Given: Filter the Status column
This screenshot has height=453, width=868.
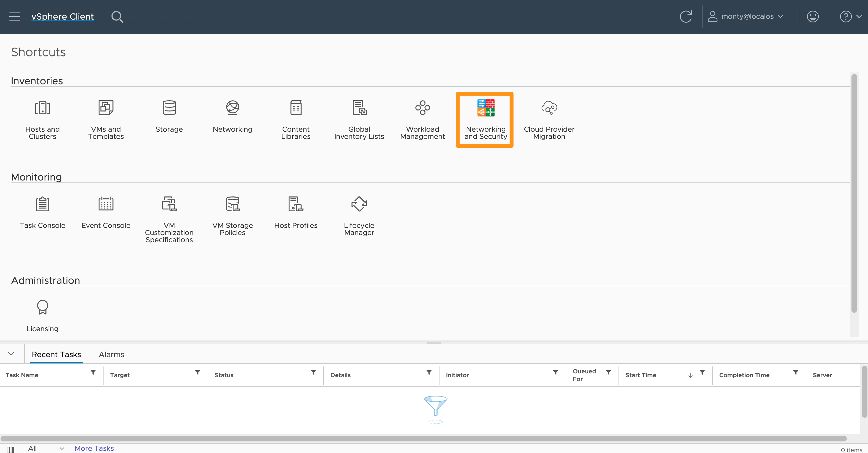Looking at the screenshot, I should click(313, 373).
